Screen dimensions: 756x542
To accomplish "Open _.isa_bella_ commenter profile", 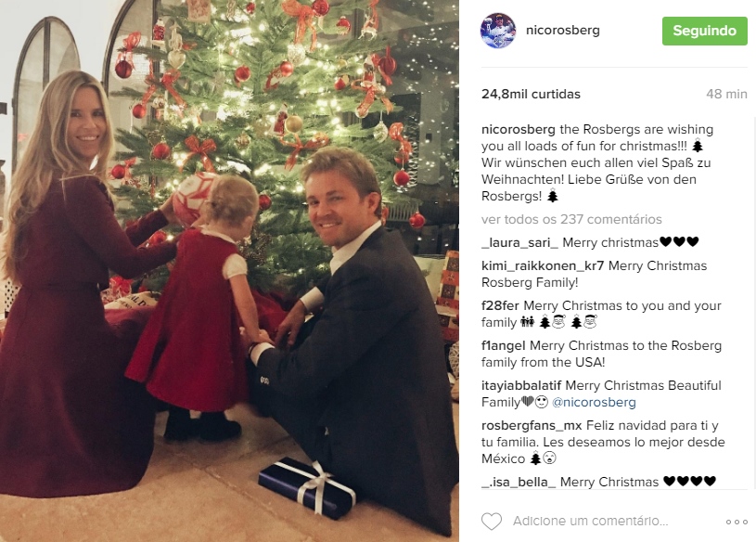I will click(x=519, y=483).
